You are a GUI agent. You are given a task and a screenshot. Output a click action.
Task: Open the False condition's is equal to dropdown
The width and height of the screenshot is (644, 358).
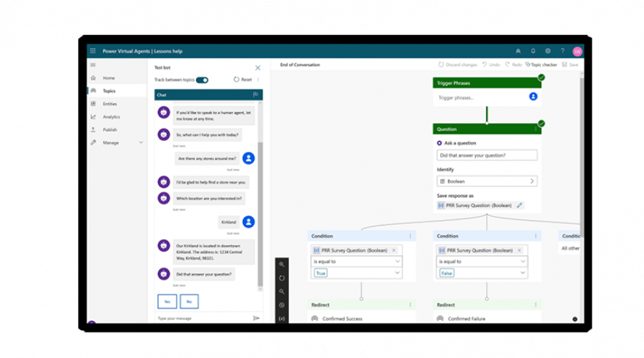point(523,261)
